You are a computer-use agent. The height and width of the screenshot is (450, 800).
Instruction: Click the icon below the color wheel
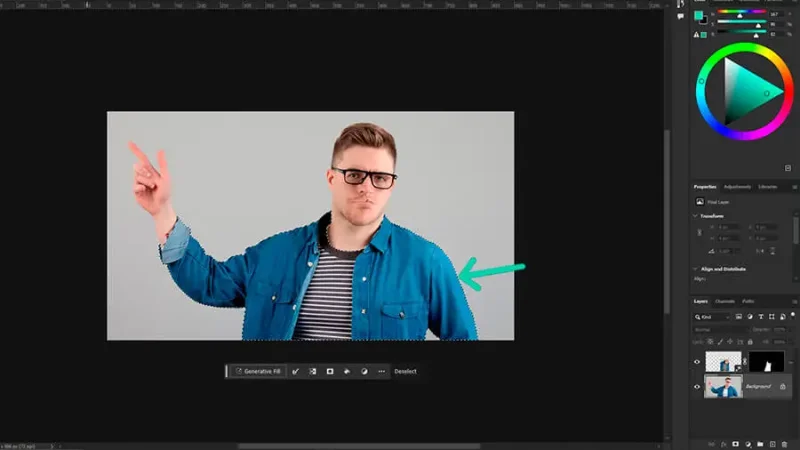788,168
